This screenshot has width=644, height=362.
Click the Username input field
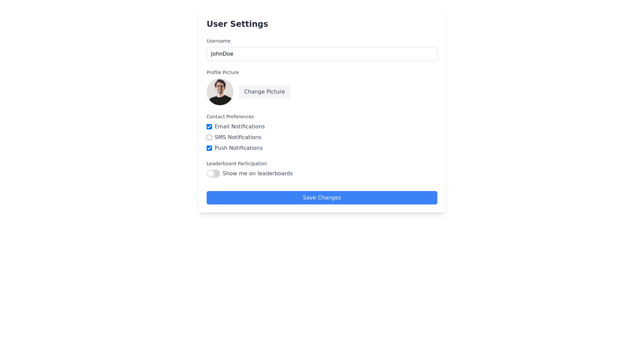(322, 54)
